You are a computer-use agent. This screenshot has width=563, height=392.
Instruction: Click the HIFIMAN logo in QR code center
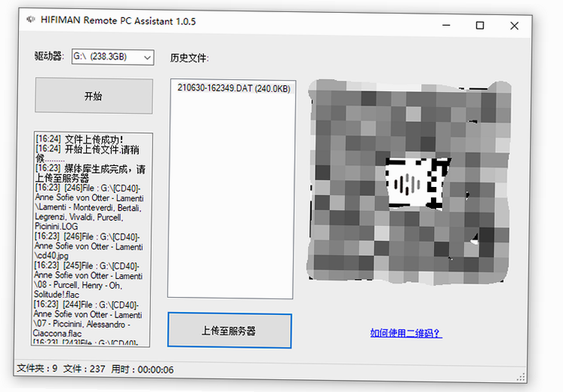pyautogui.click(x=408, y=185)
